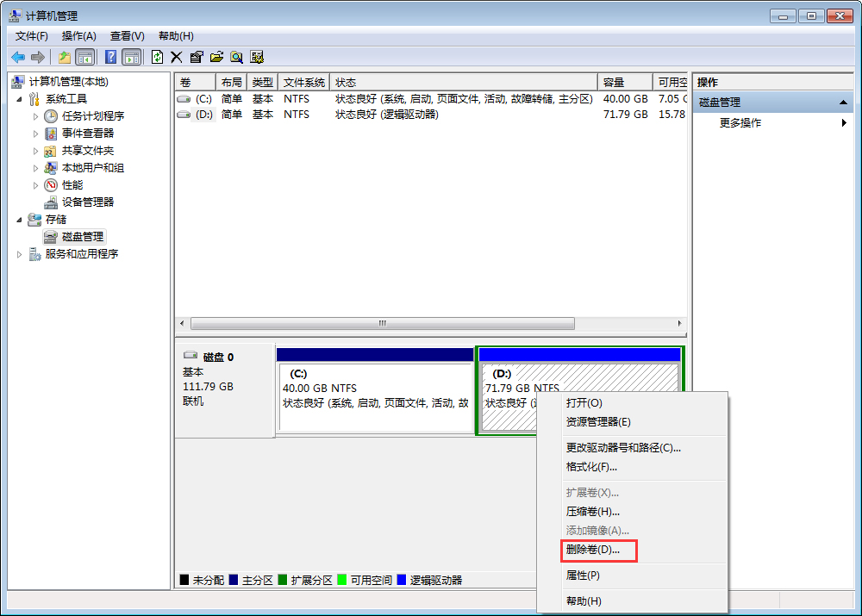Click the Delete (X) toolbar icon
The height and width of the screenshot is (616, 862).
(175, 57)
